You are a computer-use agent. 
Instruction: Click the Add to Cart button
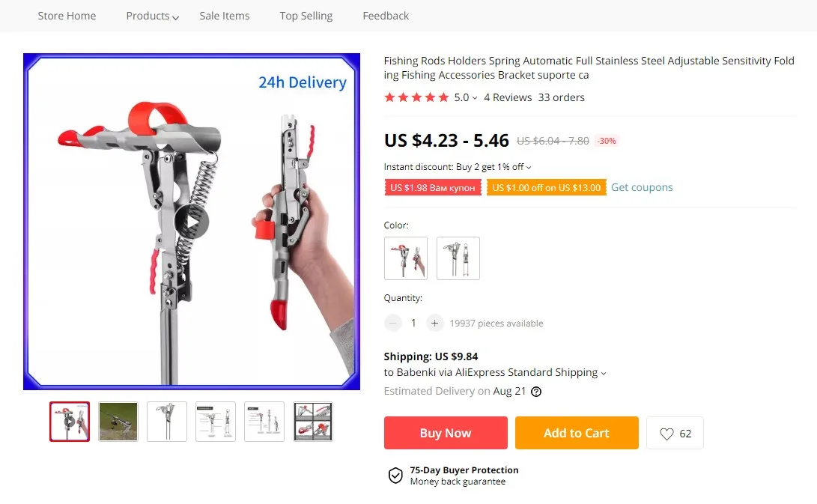point(577,433)
